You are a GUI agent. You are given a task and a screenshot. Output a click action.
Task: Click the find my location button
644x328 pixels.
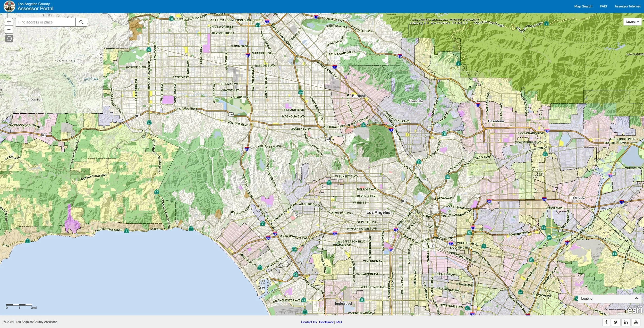click(9, 39)
